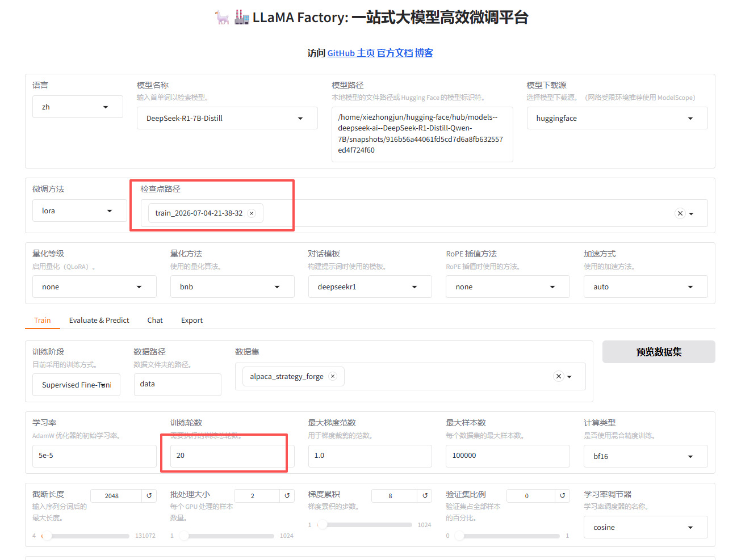The width and height of the screenshot is (737, 560).
Task: Open the 量化等级 none dropdown
Action: tap(94, 287)
